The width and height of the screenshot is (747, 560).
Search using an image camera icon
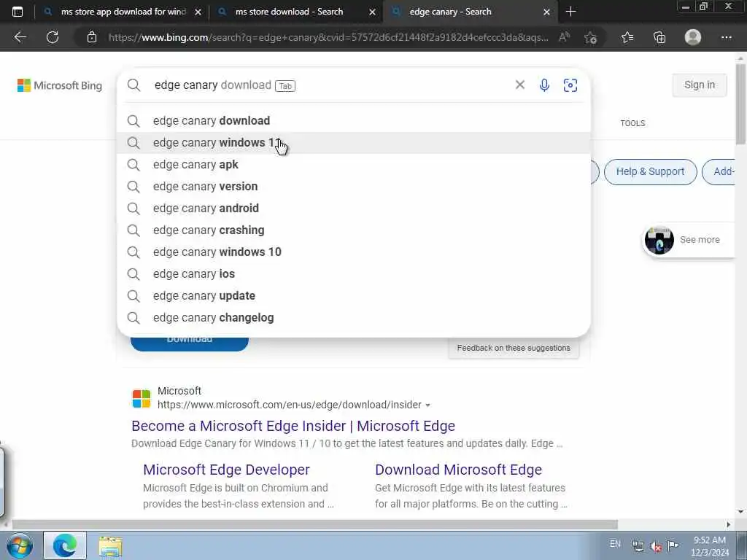pyautogui.click(x=570, y=85)
